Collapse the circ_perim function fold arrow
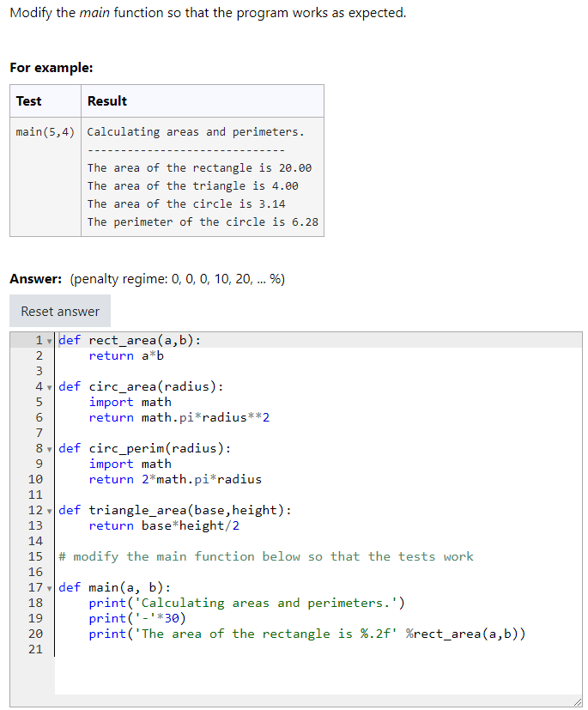588x710 pixels. 48,448
